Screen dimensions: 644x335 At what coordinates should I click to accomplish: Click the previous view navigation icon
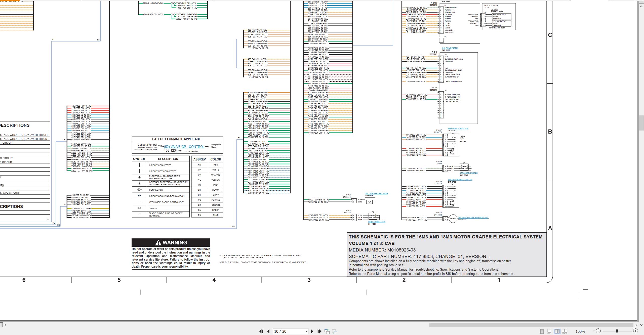327,331
